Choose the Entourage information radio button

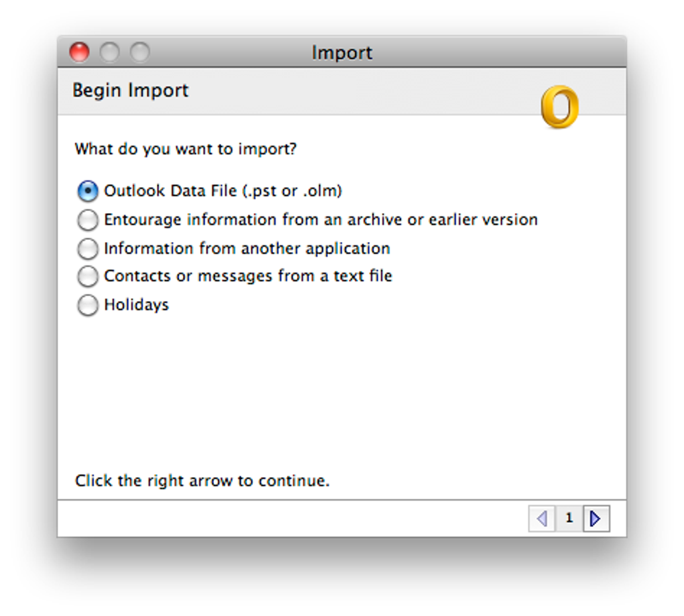[88, 220]
